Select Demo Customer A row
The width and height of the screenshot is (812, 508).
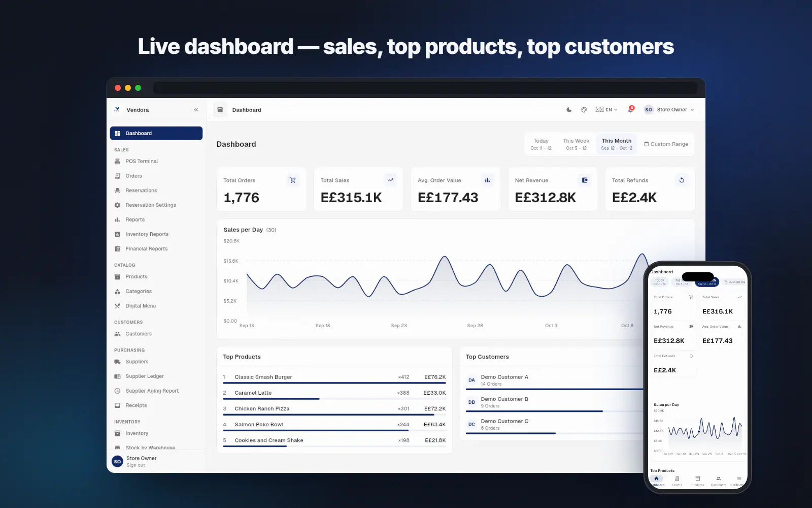pos(555,381)
